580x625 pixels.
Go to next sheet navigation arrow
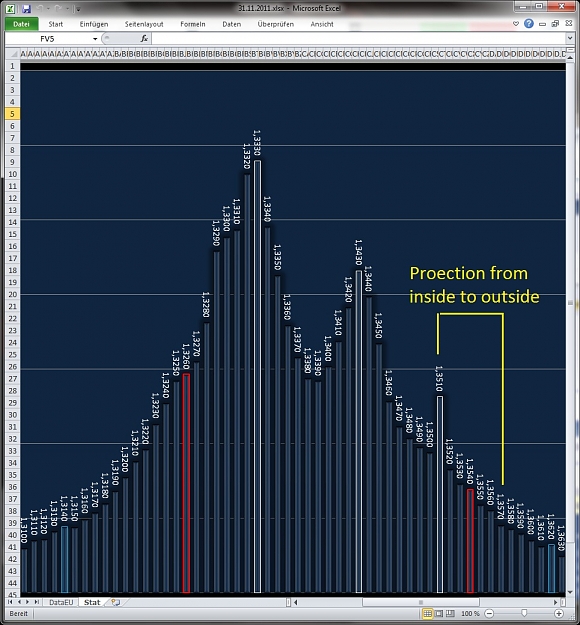28,602
